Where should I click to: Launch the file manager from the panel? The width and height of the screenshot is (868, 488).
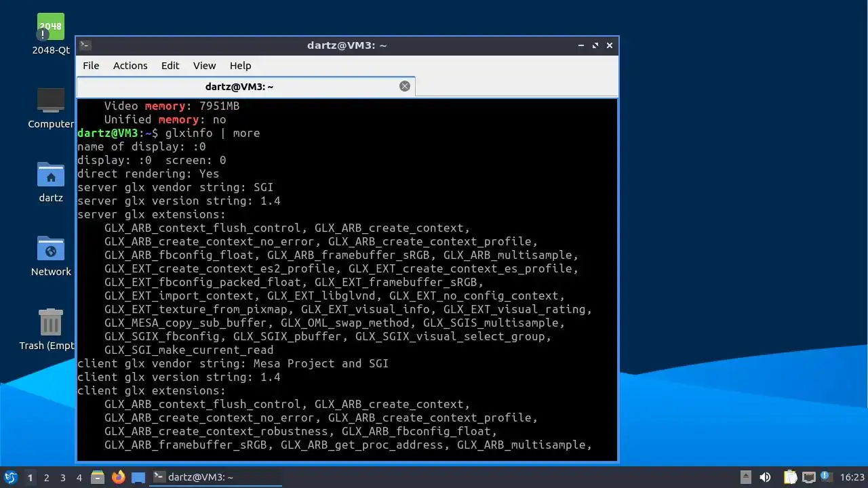[x=98, y=477]
